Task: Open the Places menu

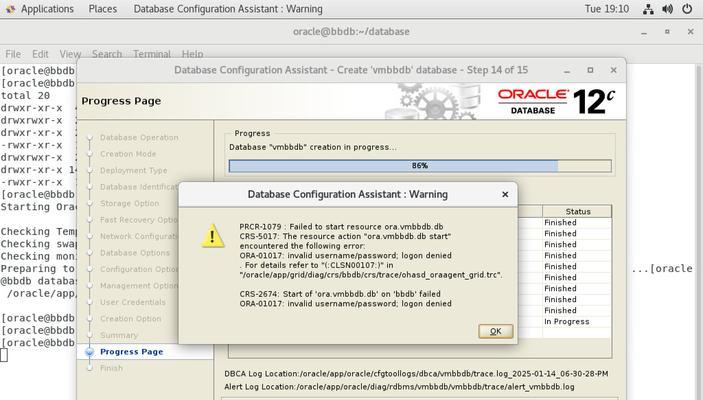Action: click(103, 9)
